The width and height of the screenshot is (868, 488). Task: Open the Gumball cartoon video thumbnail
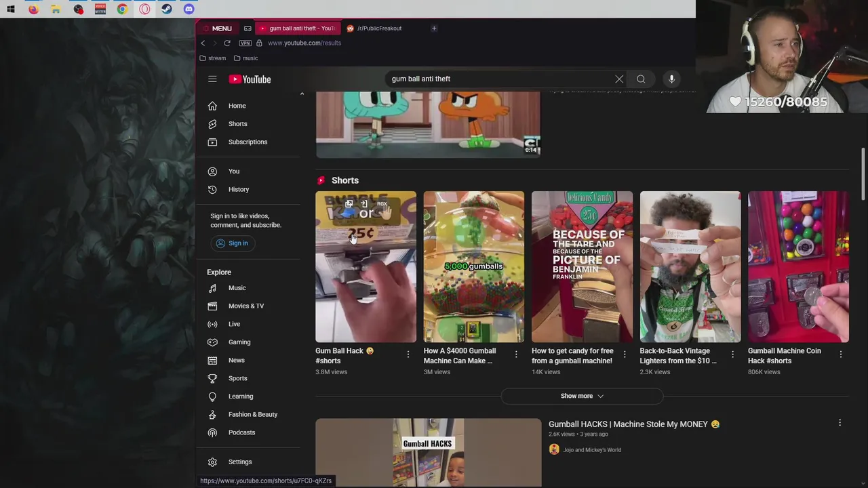pyautogui.click(x=428, y=125)
